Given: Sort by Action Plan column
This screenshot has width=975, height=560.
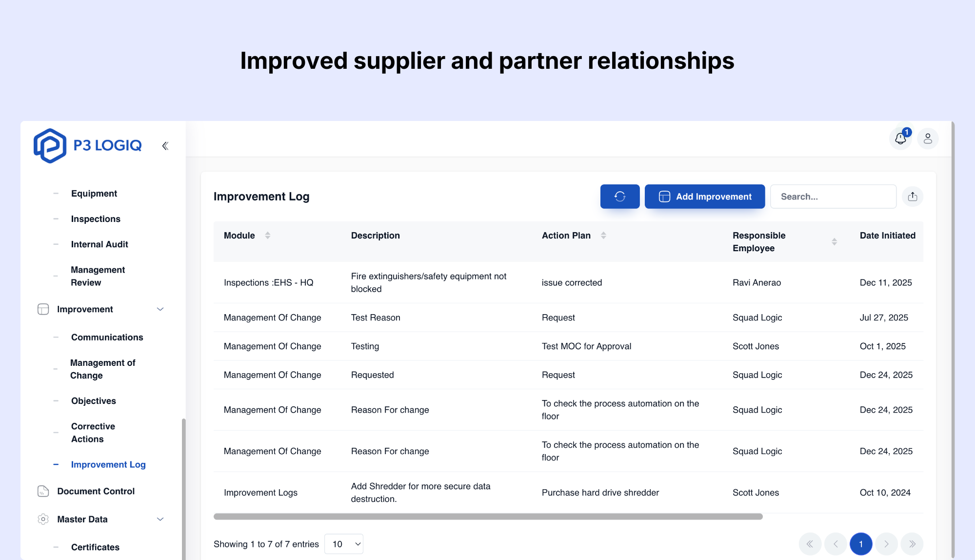Looking at the screenshot, I should pos(603,236).
